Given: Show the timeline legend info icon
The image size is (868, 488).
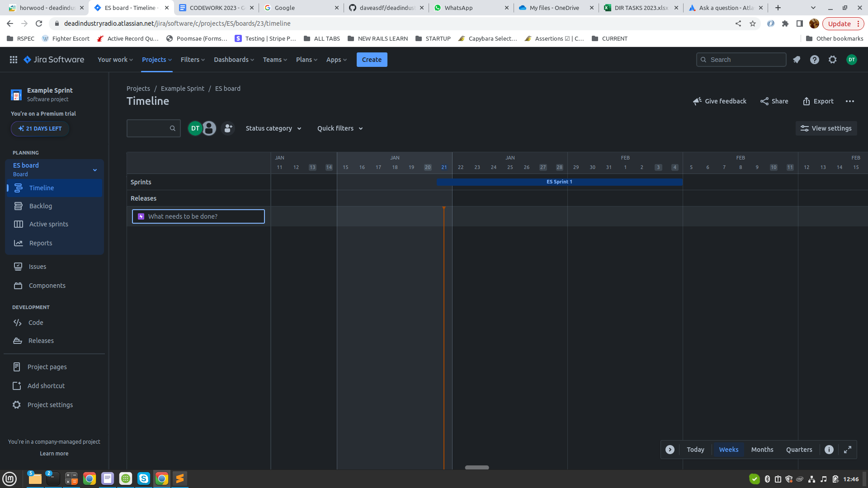Looking at the screenshot, I should (829, 450).
